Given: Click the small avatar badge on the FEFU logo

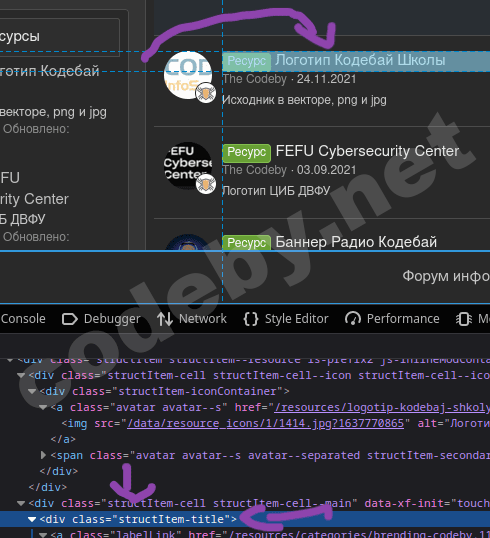Looking at the screenshot, I should tap(206, 184).
